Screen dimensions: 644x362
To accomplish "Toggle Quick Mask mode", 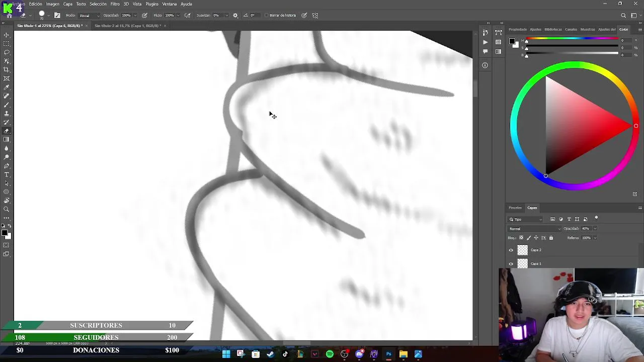I will [7, 245].
